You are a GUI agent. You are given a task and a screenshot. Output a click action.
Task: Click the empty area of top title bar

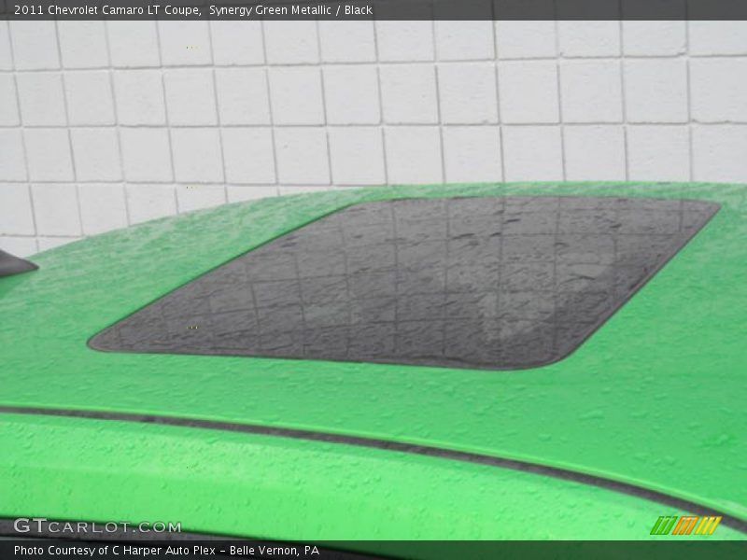pyautogui.click(x=560, y=10)
